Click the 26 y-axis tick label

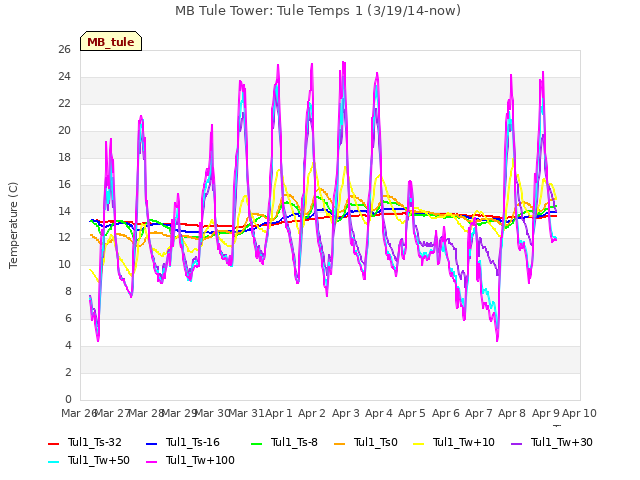pos(64,50)
